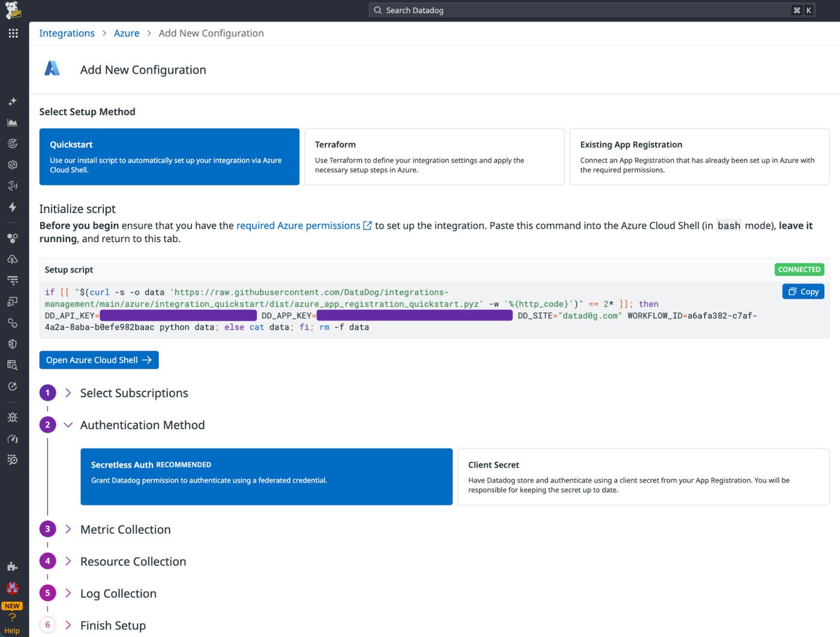The width and height of the screenshot is (840, 637).
Task: Copy the setup script
Action: (x=803, y=291)
